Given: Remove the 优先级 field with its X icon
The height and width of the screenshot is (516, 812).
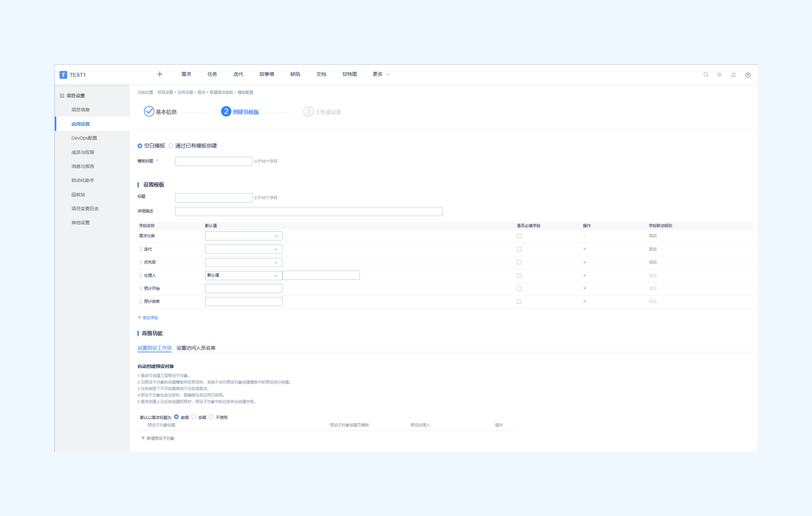Looking at the screenshot, I should click(585, 262).
